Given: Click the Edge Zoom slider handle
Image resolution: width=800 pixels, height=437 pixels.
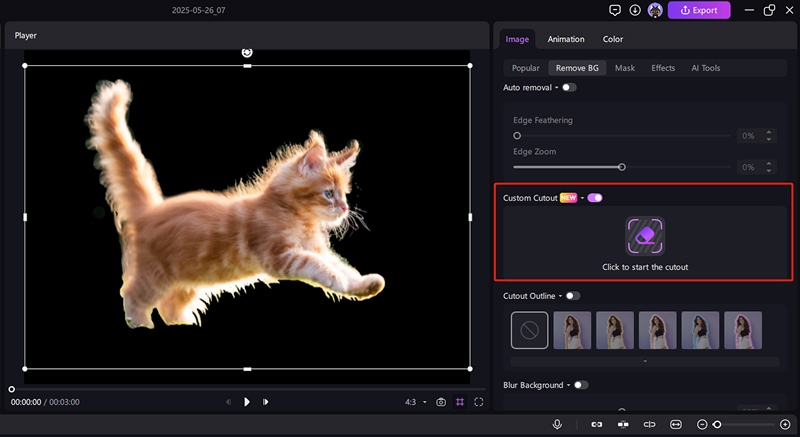Looking at the screenshot, I should click(622, 167).
